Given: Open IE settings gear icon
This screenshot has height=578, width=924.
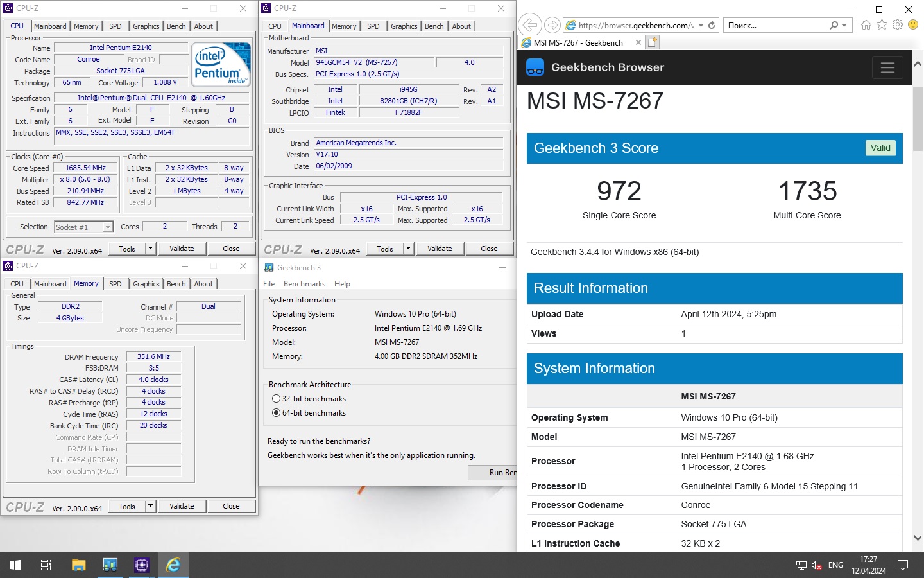Looking at the screenshot, I should [x=897, y=25].
